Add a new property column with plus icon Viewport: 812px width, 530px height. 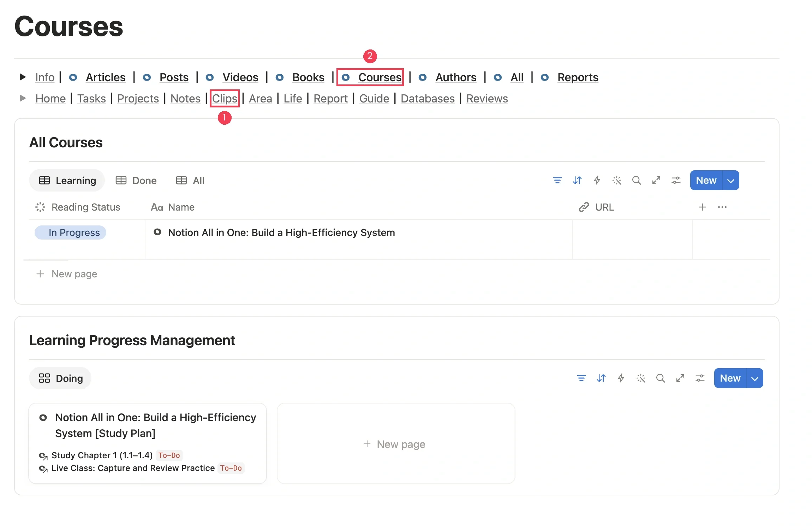(x=702, y=207)
